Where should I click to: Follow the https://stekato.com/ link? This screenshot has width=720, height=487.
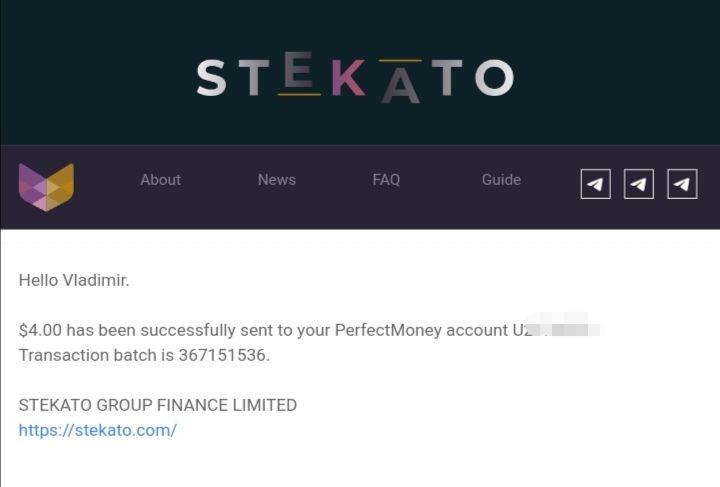(x=98, y=430)
